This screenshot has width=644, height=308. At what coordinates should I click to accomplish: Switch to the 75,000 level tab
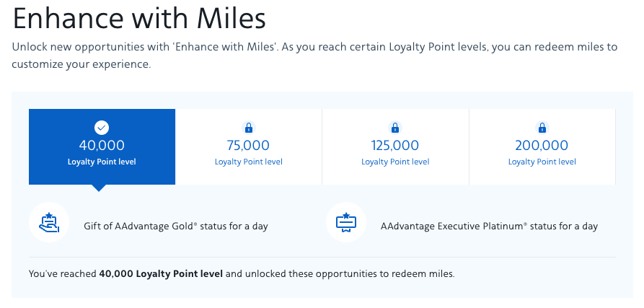pyautogui.click(x=249, y=146)
